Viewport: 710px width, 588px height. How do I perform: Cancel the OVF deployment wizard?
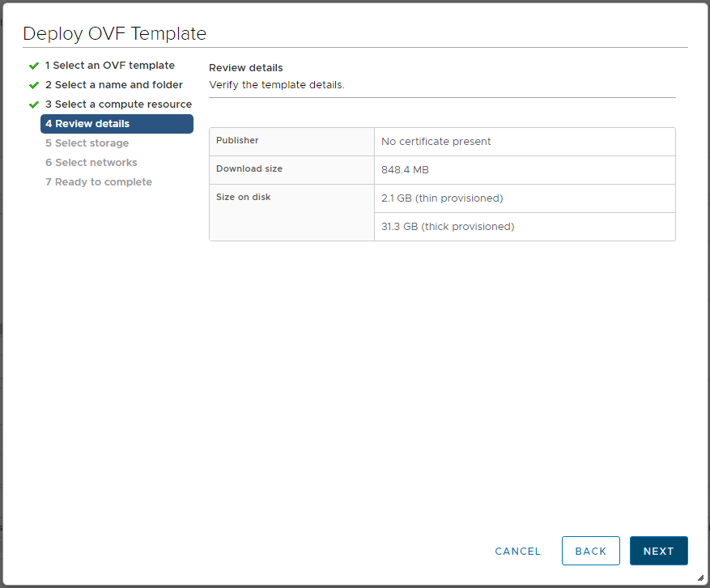[x=517, y=551]
